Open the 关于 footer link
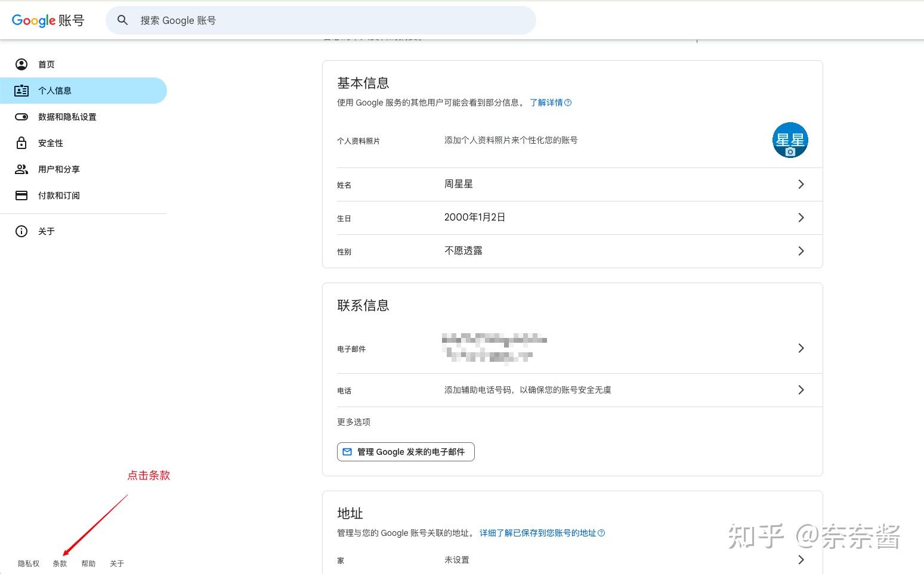 [x=117, y=564]
